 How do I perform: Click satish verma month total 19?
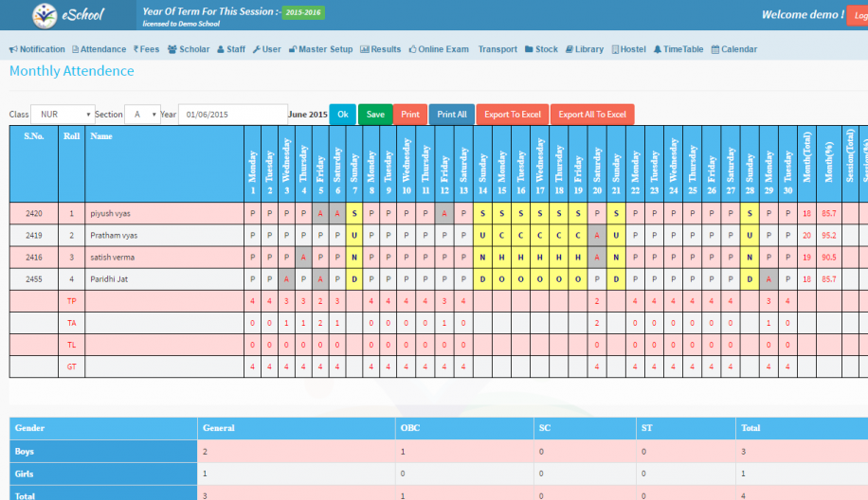pyautogui.click(x=806, y=258)
